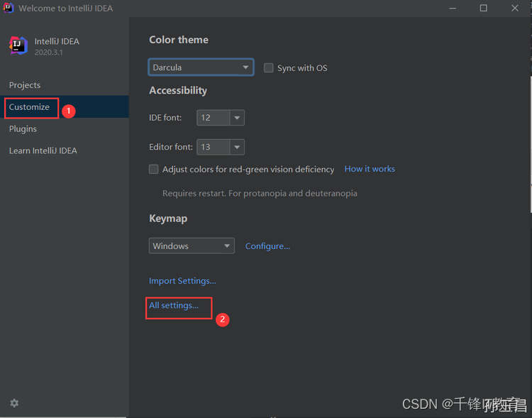
Task: Open the gear options menu
Action: pos(14,403)
